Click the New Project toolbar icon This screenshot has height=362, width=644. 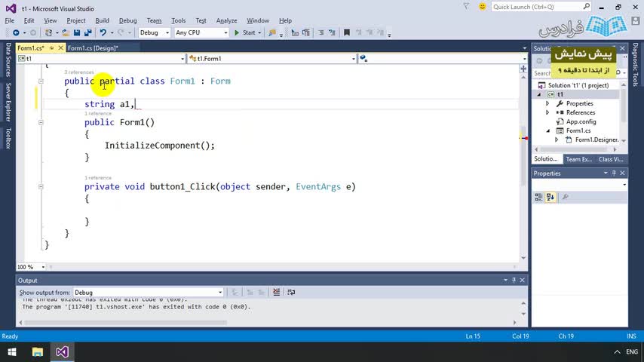coord(49,32)
